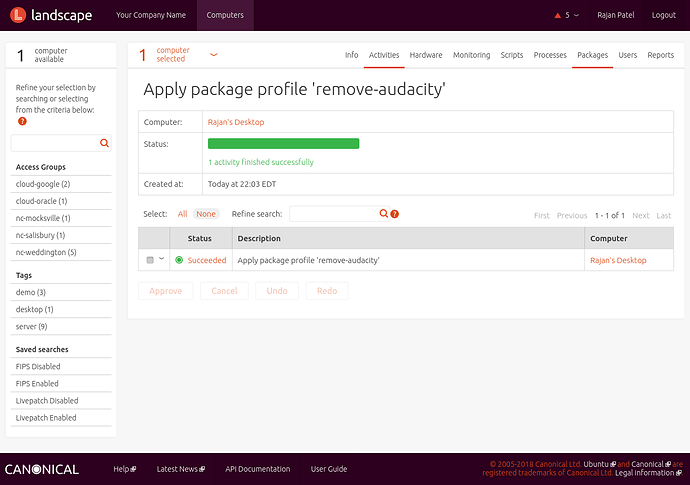The height and width of the screenshot is (485, 690).
Task: Click the Landscape logo icon
Action: tap(18, 15)
